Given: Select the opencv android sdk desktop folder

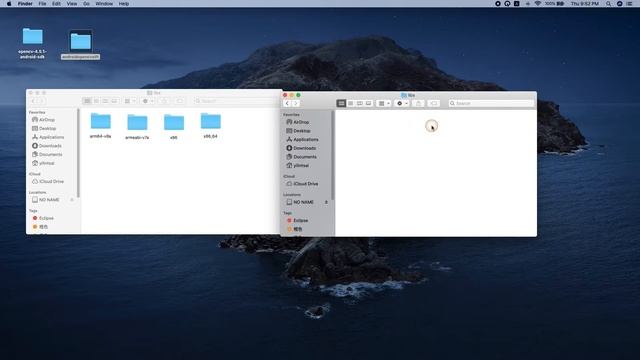Looking at the screenshot, I should click(32, 43).
